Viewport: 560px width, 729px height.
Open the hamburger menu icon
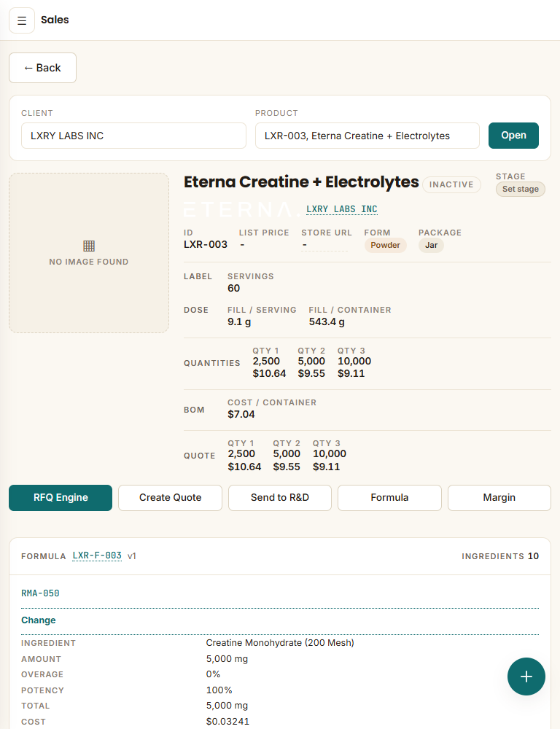[22, 20]
